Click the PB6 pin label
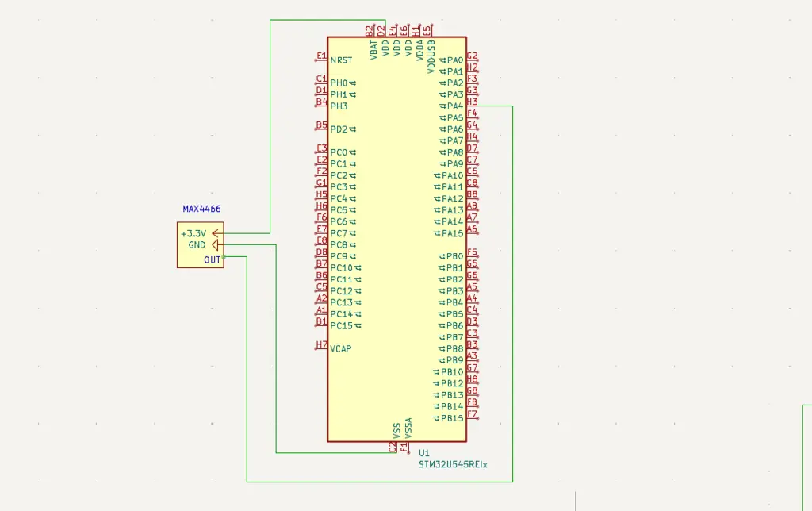The image size is (812, 511). click(x=454, y=326)
